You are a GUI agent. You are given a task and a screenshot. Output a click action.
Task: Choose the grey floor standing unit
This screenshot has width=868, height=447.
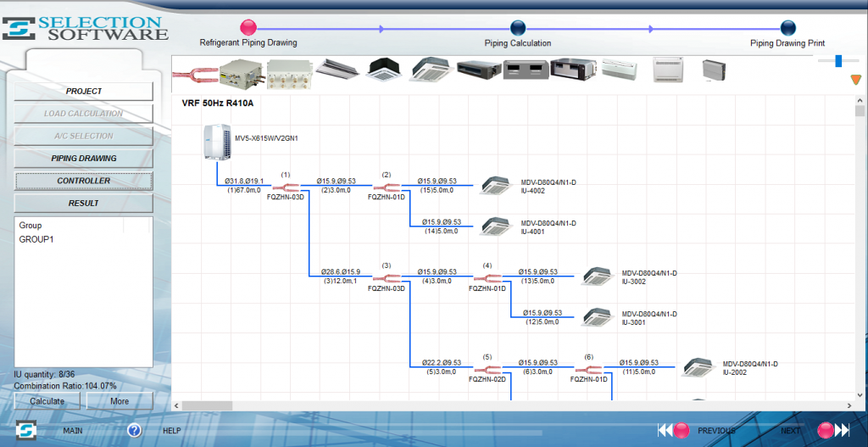pos(714,70)
